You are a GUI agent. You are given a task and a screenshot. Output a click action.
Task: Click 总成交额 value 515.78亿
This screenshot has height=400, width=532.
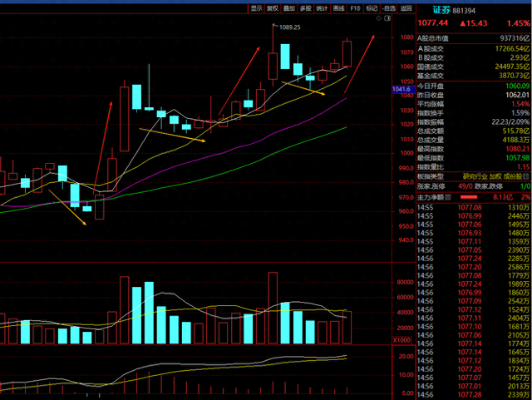click(516, 131)
